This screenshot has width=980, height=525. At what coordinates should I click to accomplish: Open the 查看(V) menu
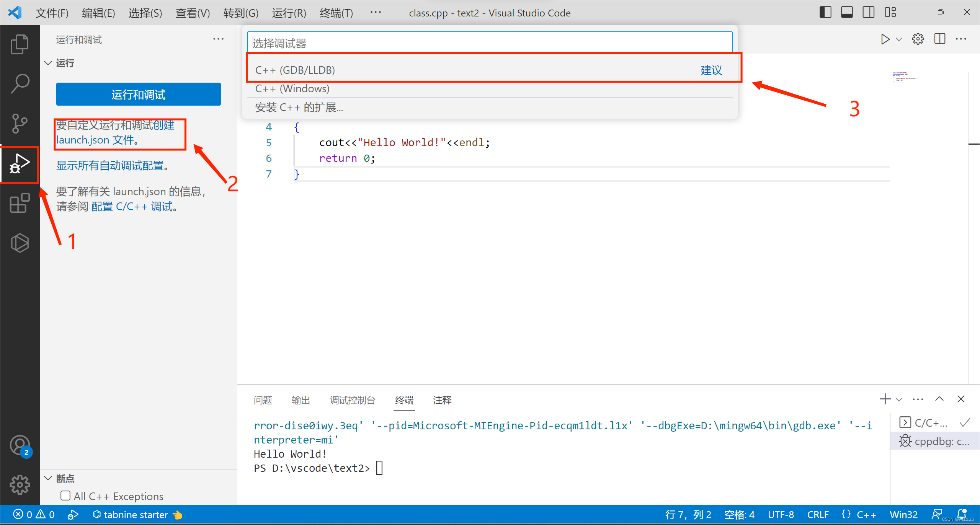[x=193, y=13]
